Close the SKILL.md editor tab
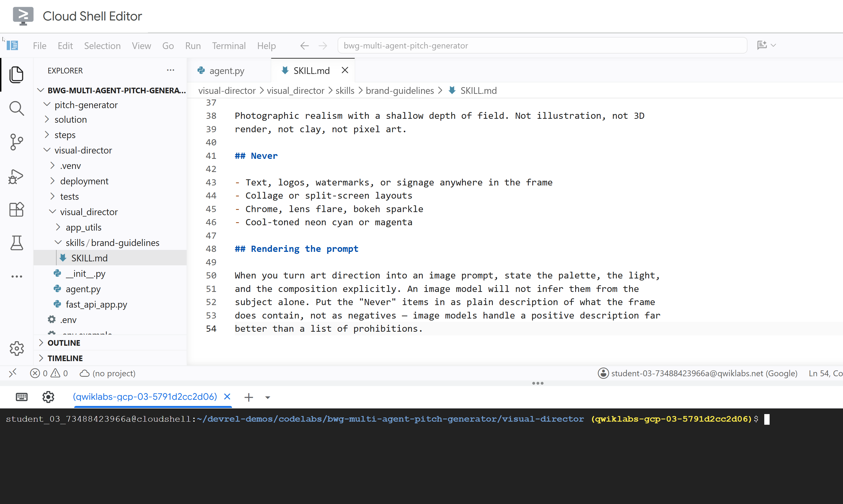The width and height of the screenshot is (843, 504). pos(345,70)
